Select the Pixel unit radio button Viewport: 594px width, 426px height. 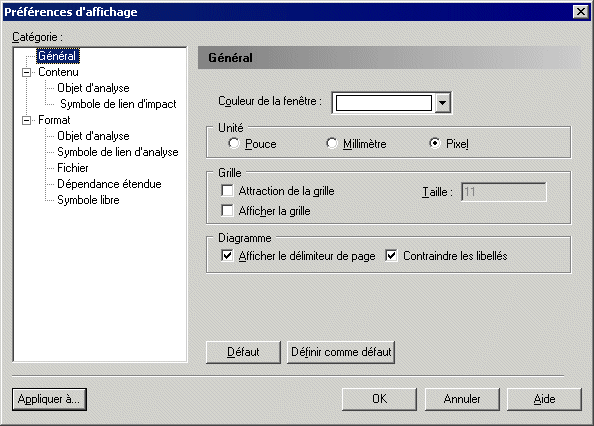coord(435,143)
